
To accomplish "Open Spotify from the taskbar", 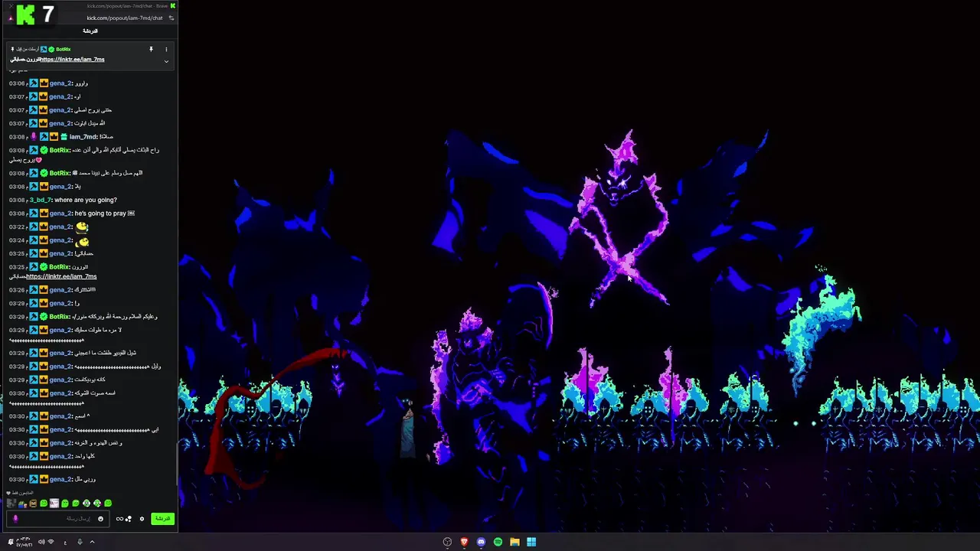I will point(498,542).
